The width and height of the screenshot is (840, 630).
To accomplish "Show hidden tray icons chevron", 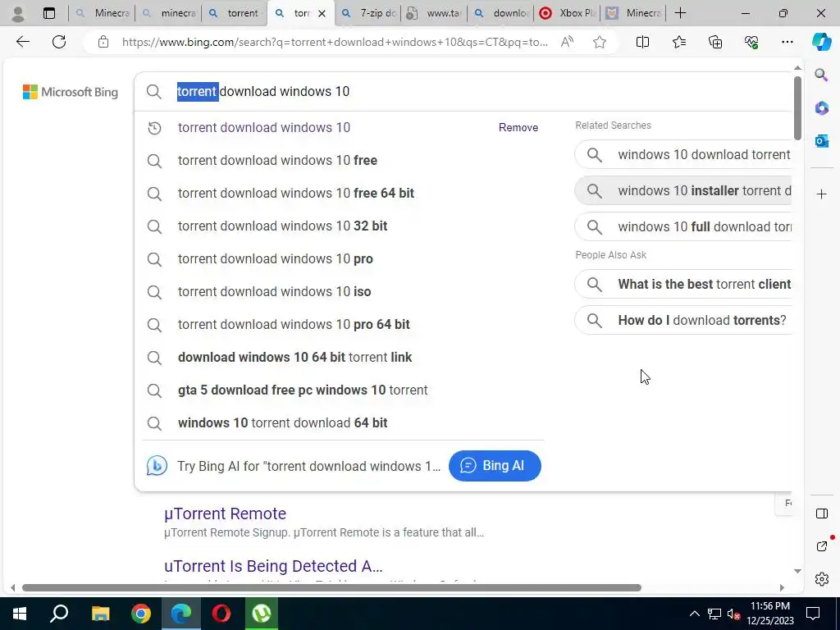I will (x=694, y=614).
